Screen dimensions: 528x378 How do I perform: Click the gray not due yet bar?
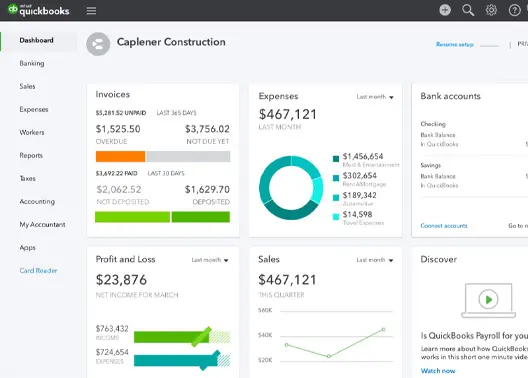(188, 157)
